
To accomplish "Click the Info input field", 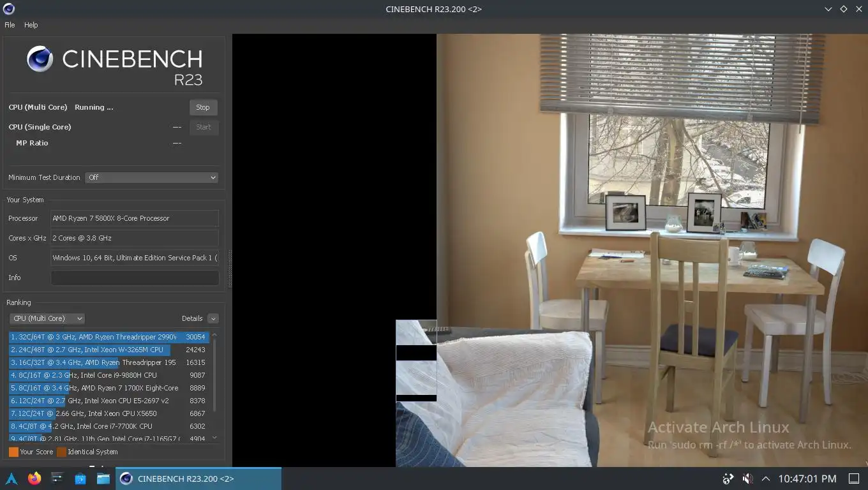I will tap(135, 278).
